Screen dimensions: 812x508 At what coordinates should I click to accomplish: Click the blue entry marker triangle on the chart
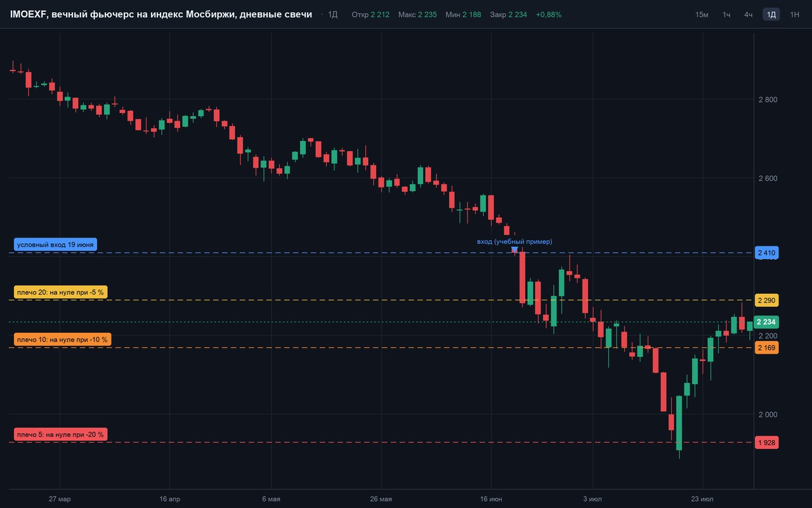514,250
